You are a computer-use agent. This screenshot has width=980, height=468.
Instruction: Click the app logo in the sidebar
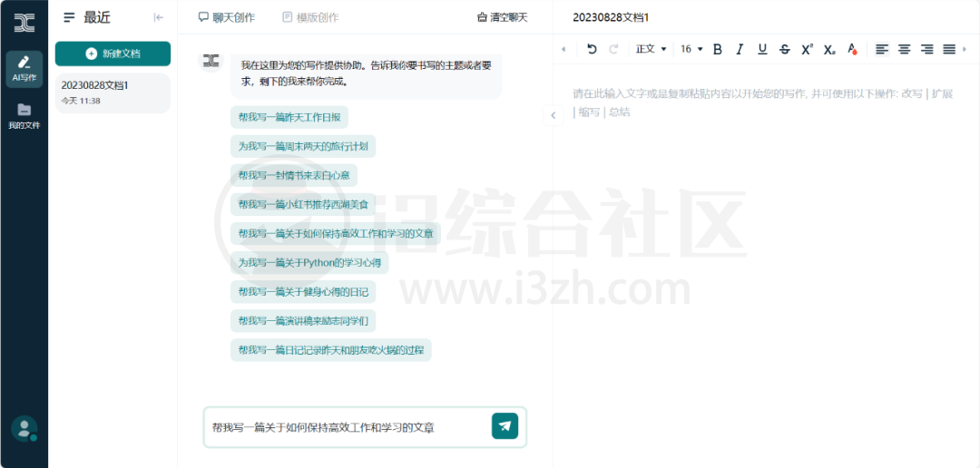pos(24,23)
